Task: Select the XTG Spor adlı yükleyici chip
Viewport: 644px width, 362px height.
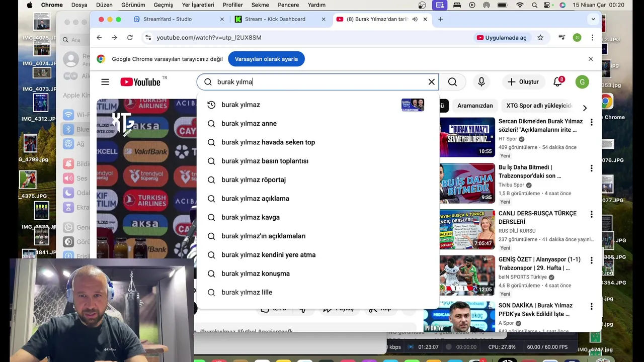Action: point(539,106)
